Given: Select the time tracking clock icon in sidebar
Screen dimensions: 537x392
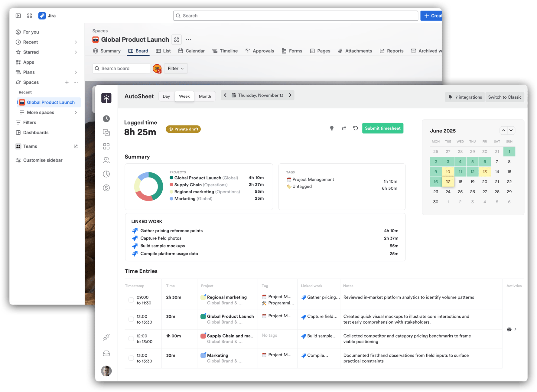Looking at the screenshot, I should [x=106, y=119].
